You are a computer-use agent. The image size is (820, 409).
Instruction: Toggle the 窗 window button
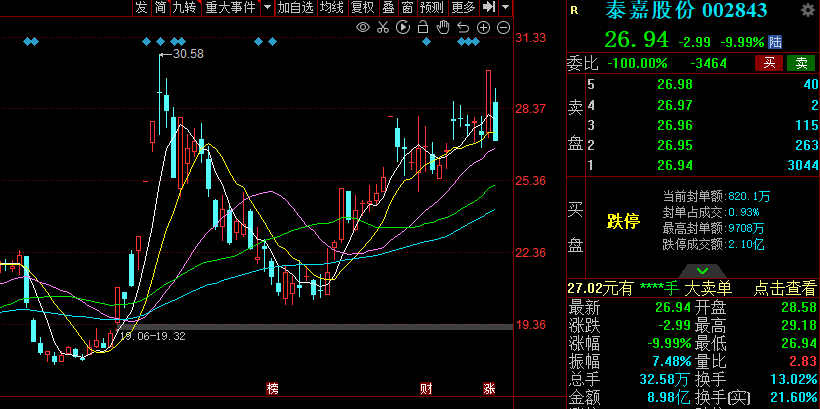coord(407,7)
